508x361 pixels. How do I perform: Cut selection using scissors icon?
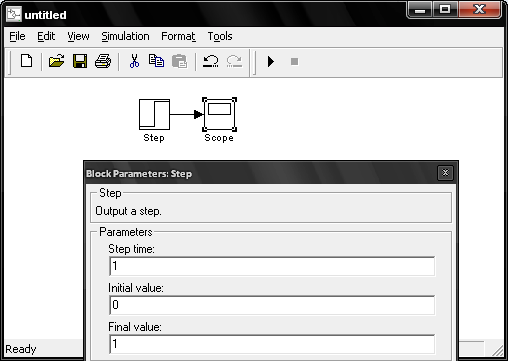pos(134,61)
